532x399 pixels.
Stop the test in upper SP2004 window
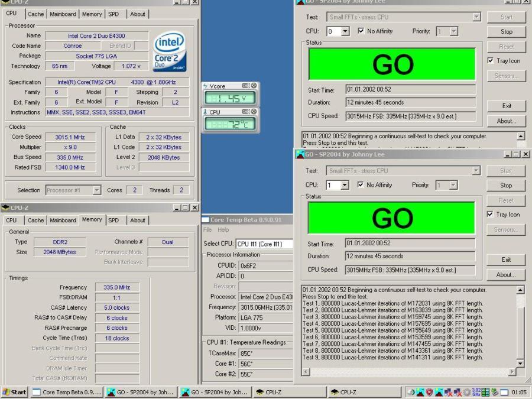click(x=506, y=31)
